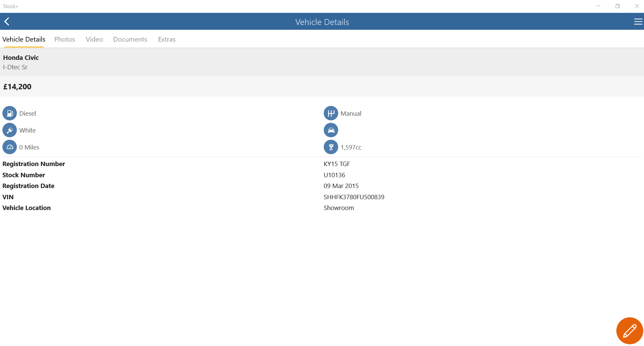Click the 09 Mar 2015 date value
Viewport: 644px width, 346px height.
coord(341,186)
